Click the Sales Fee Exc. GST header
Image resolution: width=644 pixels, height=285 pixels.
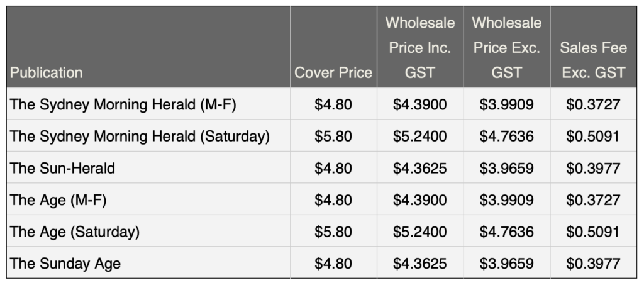coord(594,60)
